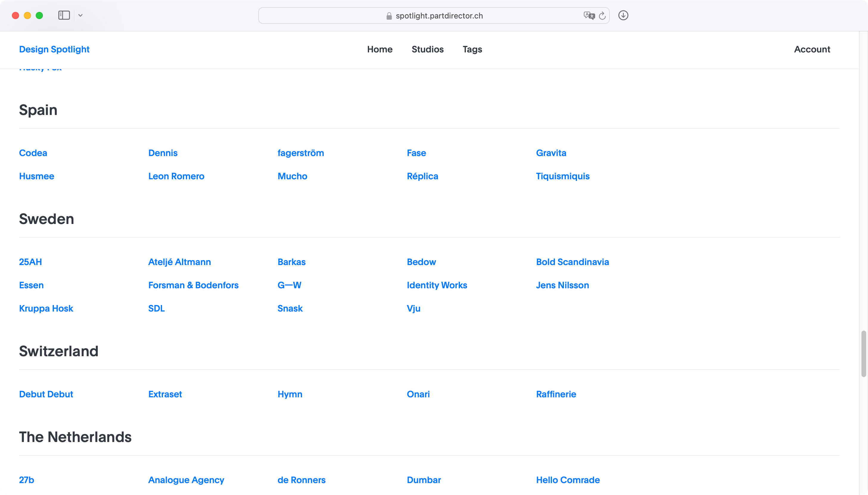Click the vertical page scrollbar thumb

tap(863, 354)
